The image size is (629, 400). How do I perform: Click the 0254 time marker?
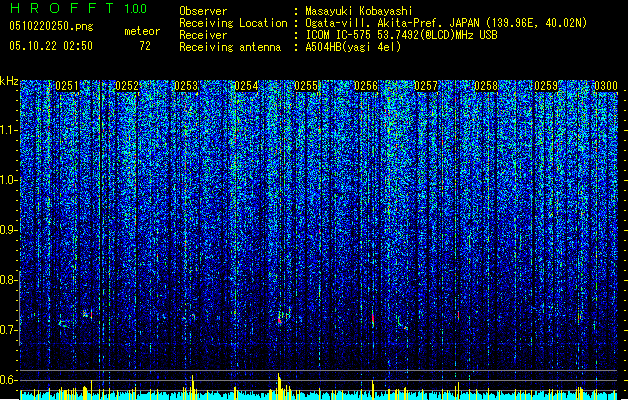(246, 86)
